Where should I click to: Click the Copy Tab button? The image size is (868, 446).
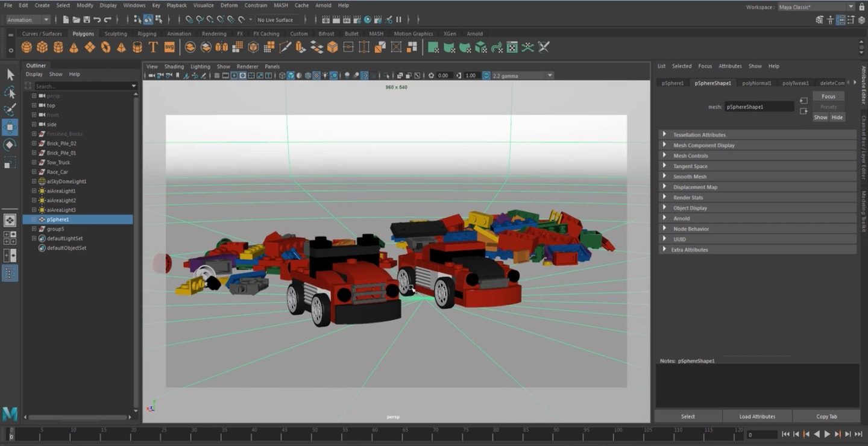[826, 416]
